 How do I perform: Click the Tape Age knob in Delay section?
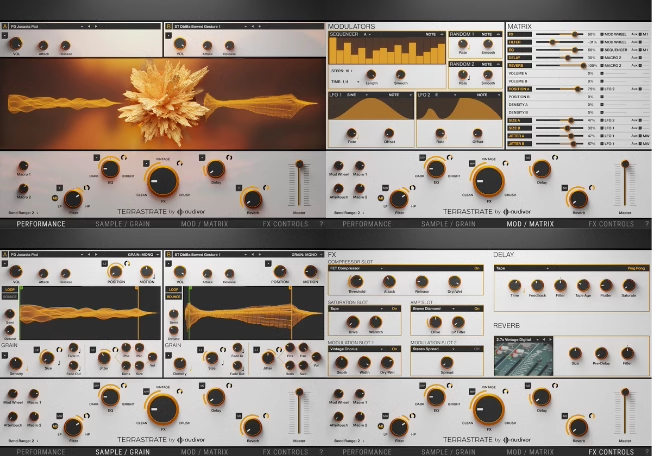[x=583, y=285]
